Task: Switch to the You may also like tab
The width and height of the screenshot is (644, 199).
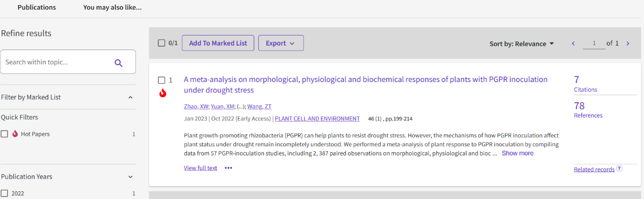Action: 113,8
